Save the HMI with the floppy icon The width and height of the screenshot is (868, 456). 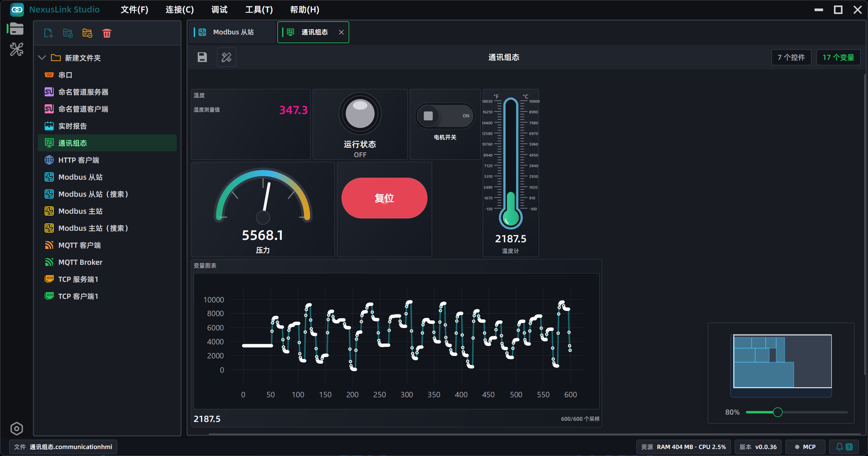202,57
